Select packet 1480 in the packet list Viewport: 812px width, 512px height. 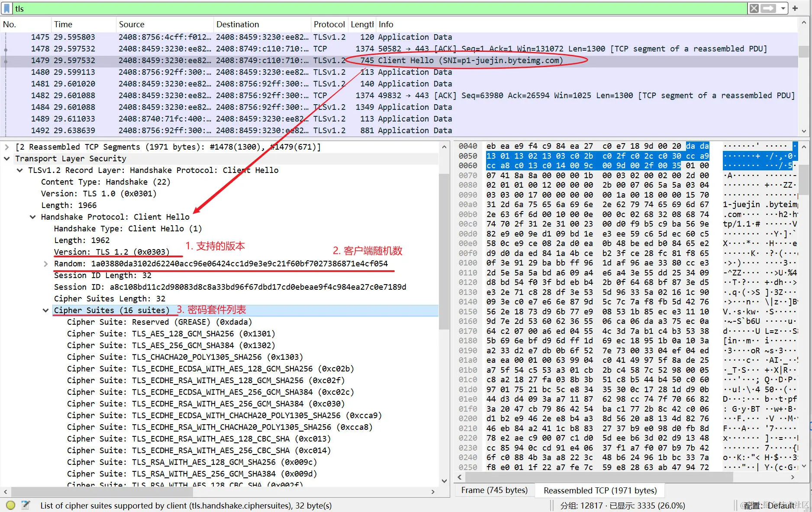(x=399, y=72)
